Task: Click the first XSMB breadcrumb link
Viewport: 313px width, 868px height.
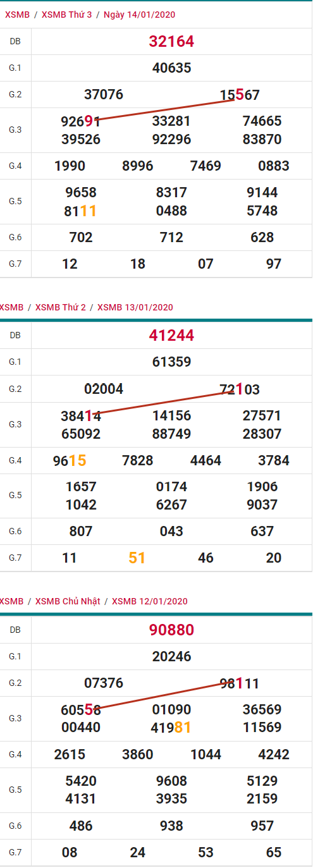Action: pyautogui.click(x=15, y=15)
